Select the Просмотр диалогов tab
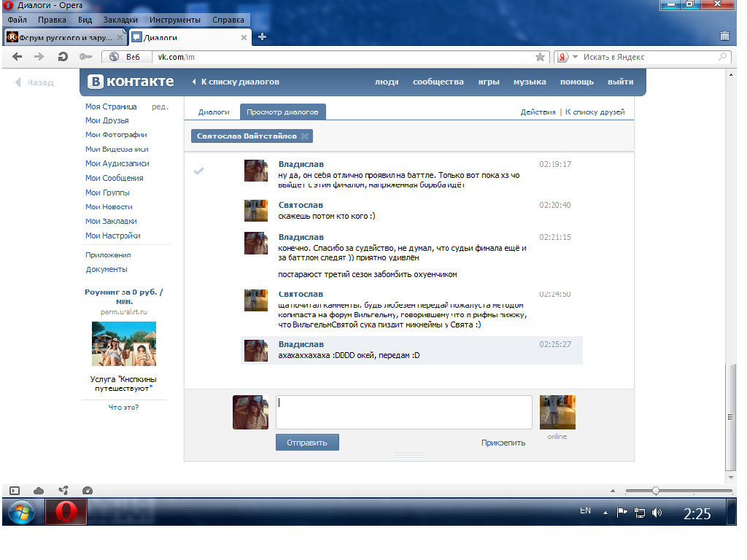The height and width of the screenshot is (560, 747). click(x=282, y=112)
